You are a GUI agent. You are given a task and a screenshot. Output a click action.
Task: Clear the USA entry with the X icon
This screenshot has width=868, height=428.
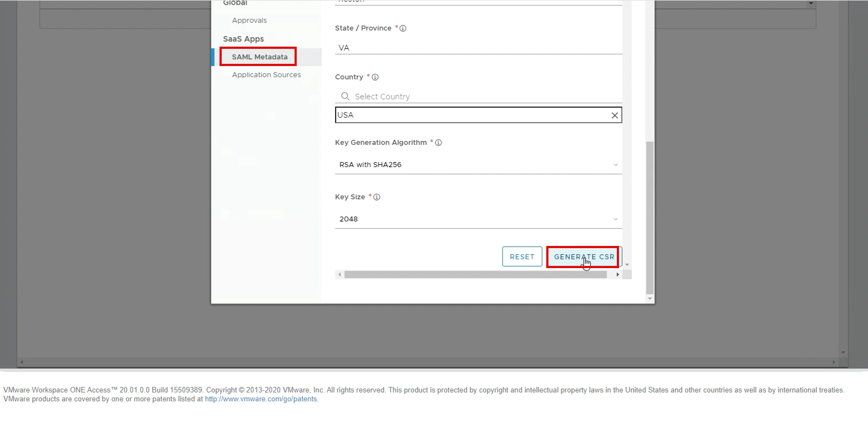point(615,115)
